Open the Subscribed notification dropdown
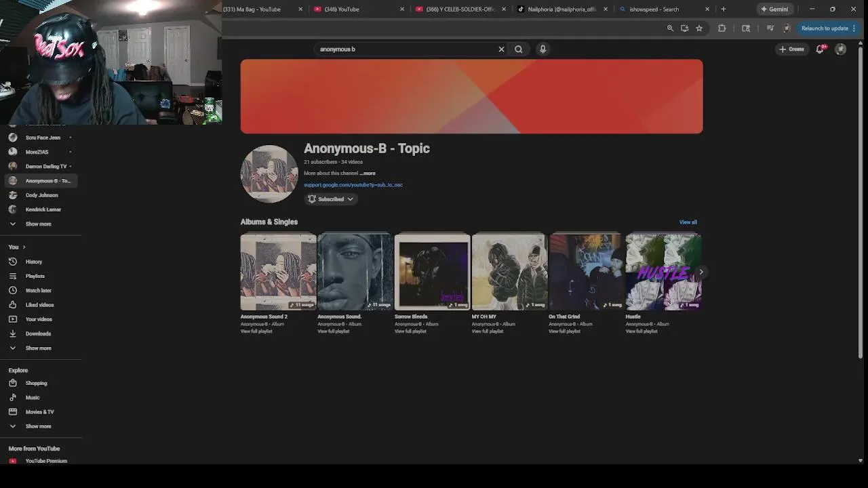The height and width of the screenshot is (488, 868). pyautogui.click(x=331, y=199)
